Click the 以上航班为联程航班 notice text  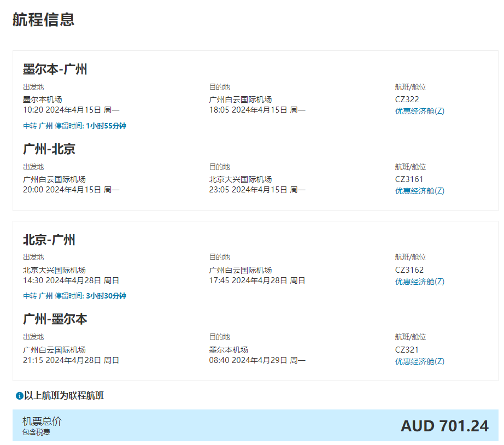click(64, 396)
